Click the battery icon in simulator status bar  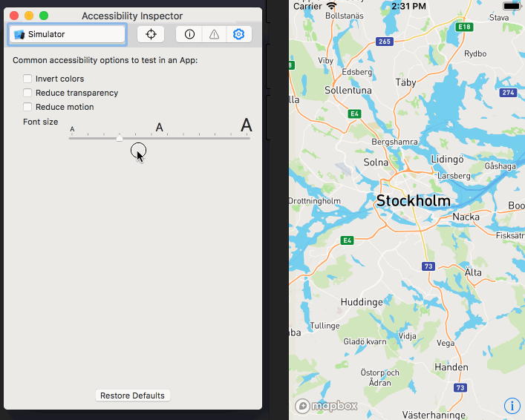click(x=512, y=6)
